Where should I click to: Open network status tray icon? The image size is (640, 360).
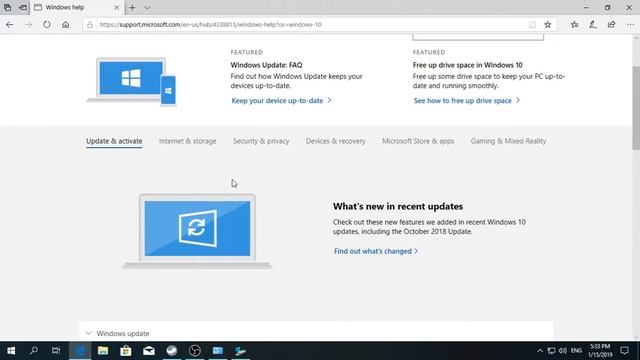551,351
